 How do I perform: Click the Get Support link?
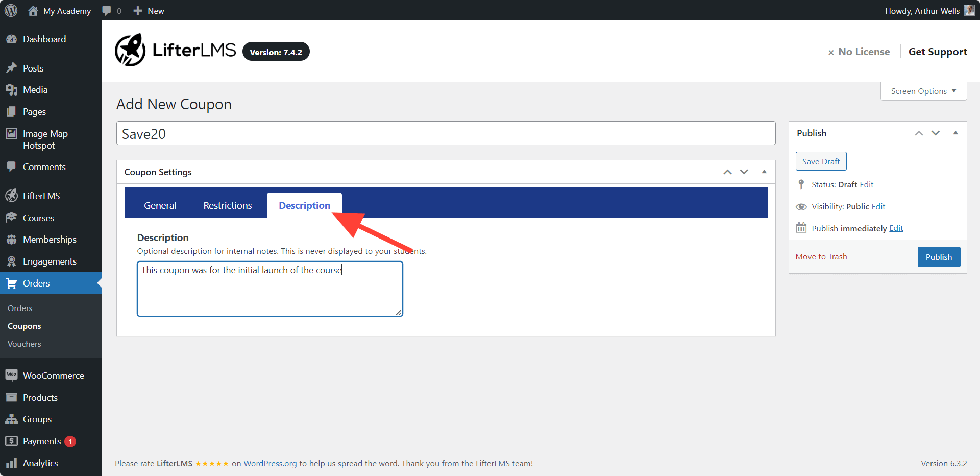[x=938, y=52]
